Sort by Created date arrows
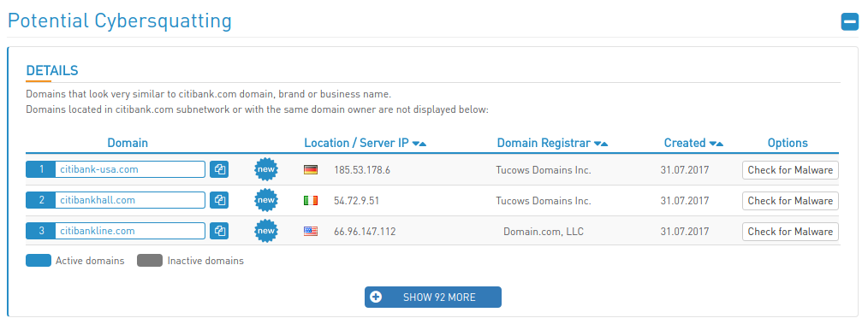868x330 pixels. click(716, 144)
